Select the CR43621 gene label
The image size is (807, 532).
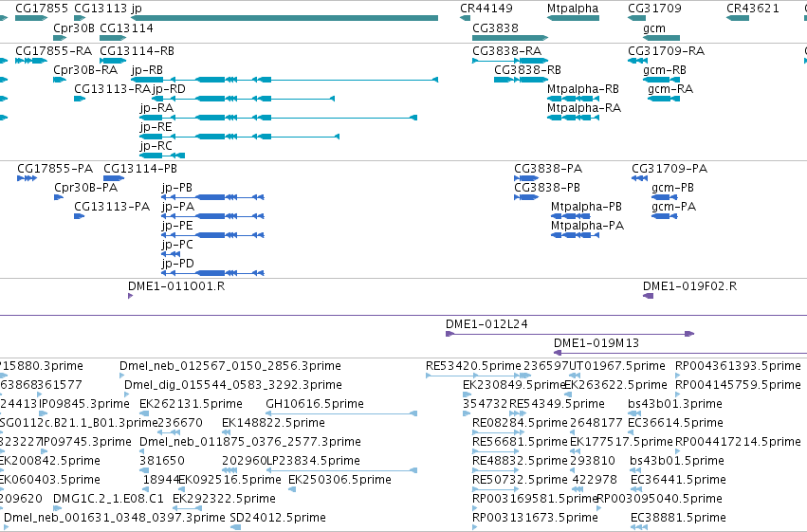[x=753, y=9]
